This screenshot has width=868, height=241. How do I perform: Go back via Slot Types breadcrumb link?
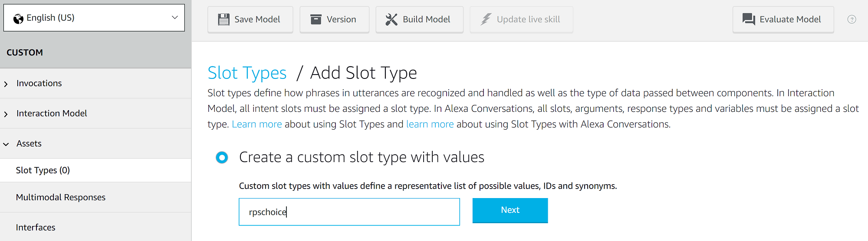click(247, 73)
